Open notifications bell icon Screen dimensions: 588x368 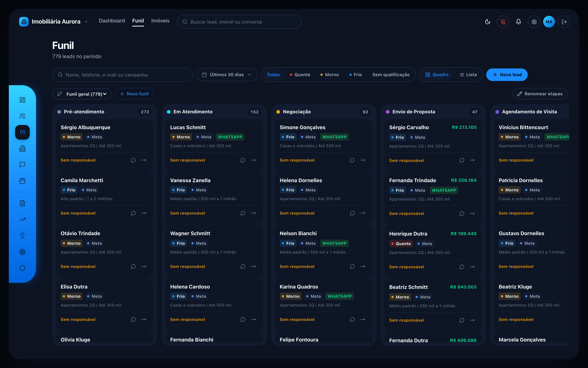(518, 22)
